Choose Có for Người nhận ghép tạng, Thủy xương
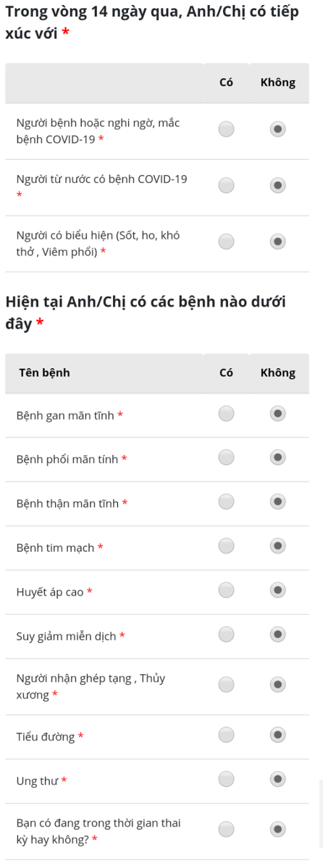323x868 pixels. [x=226, y=684]
